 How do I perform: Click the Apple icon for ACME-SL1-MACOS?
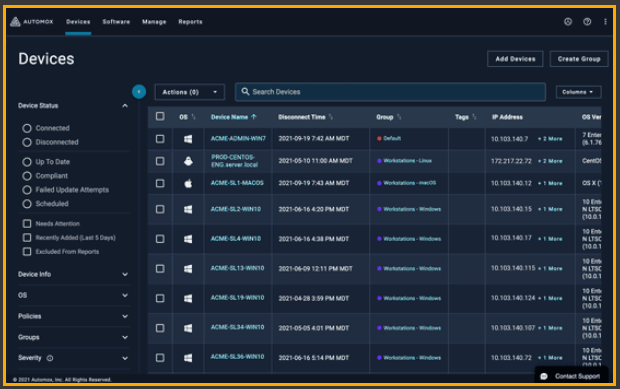(188, 183)
